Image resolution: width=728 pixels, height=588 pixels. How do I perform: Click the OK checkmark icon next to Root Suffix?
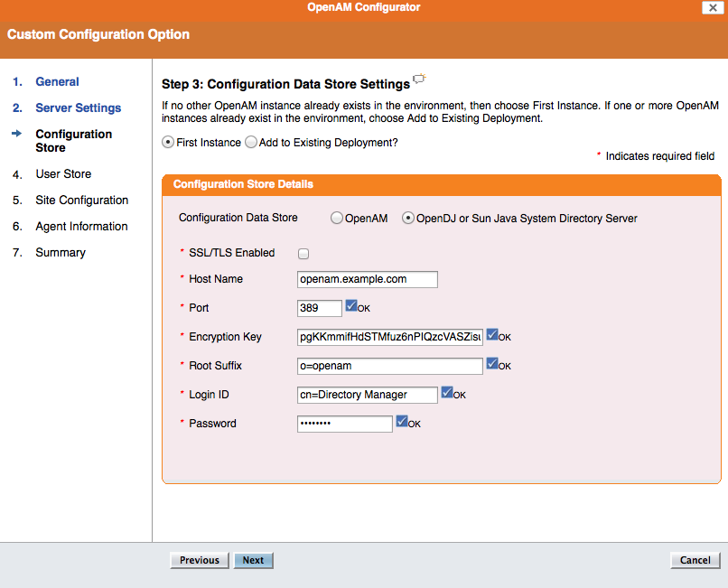[492, 363]
